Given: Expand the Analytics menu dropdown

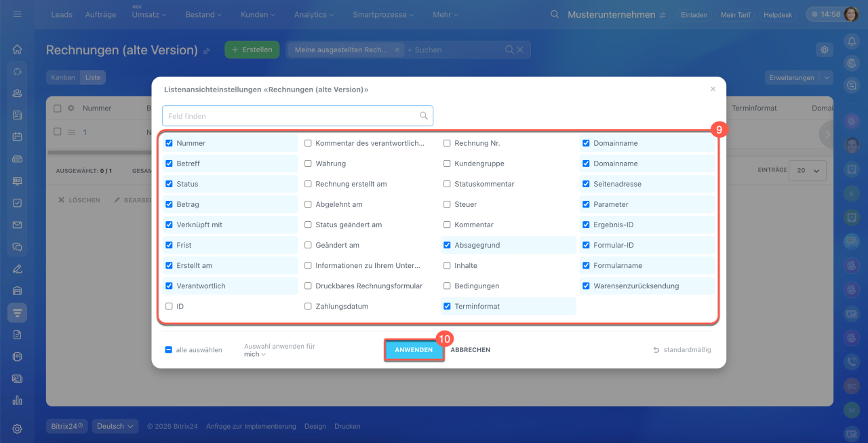Looking at the screenshot, I should (x=314, y=14).
